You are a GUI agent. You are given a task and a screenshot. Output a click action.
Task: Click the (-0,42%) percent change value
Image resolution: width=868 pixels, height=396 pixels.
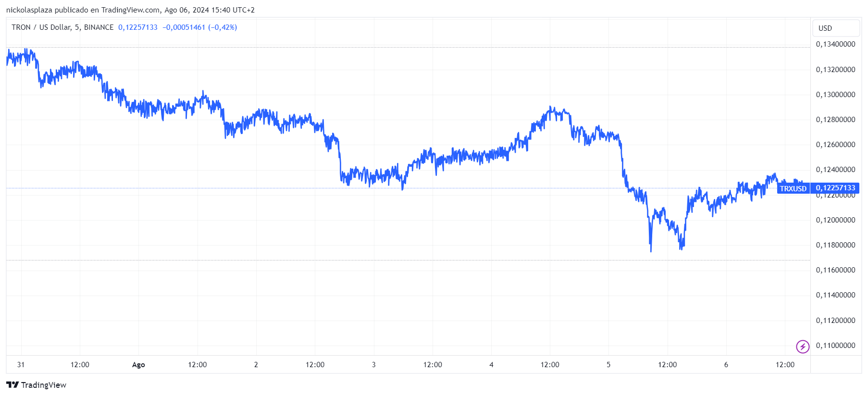(x=223, y=27)
